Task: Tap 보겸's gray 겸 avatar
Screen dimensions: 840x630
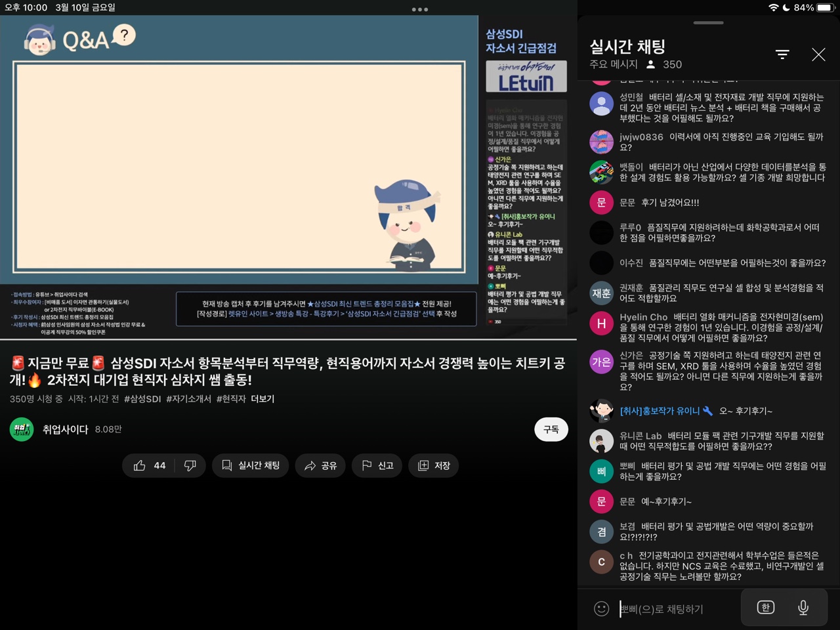Action: (601, 532)
